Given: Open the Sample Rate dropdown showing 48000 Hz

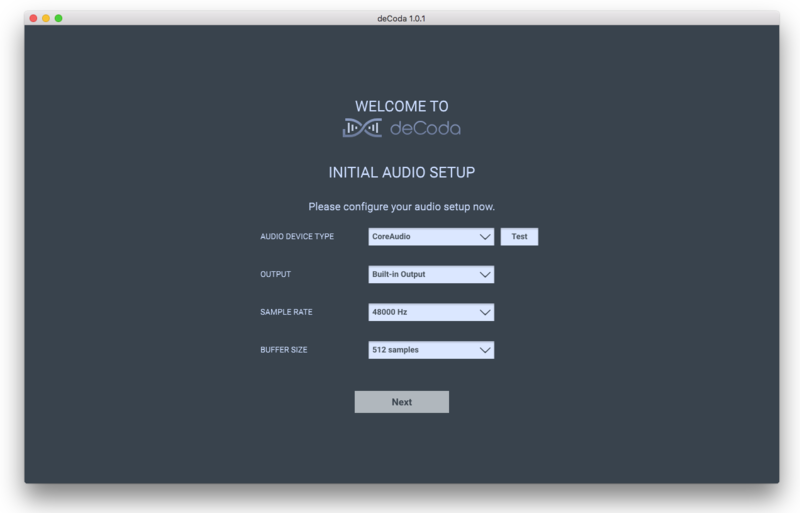Looking at the screenshot, I should point(431,312).
